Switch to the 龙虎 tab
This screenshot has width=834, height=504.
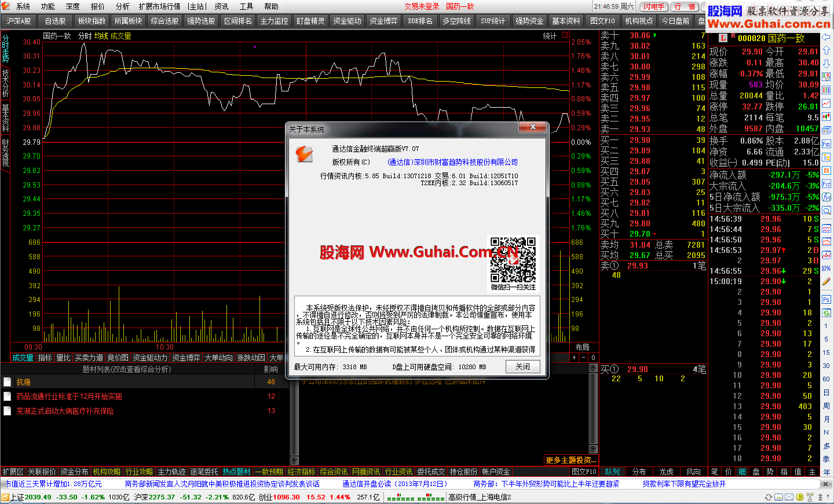click(x=667, y=472)
